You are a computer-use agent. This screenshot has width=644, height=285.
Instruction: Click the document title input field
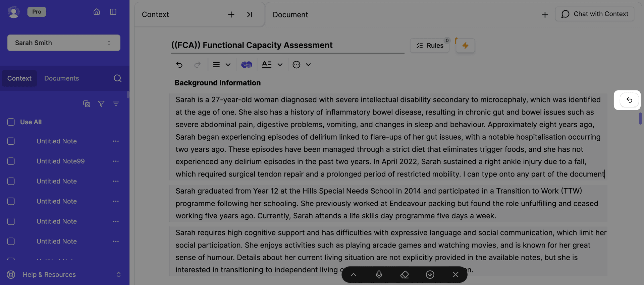(x=287, y=45)
